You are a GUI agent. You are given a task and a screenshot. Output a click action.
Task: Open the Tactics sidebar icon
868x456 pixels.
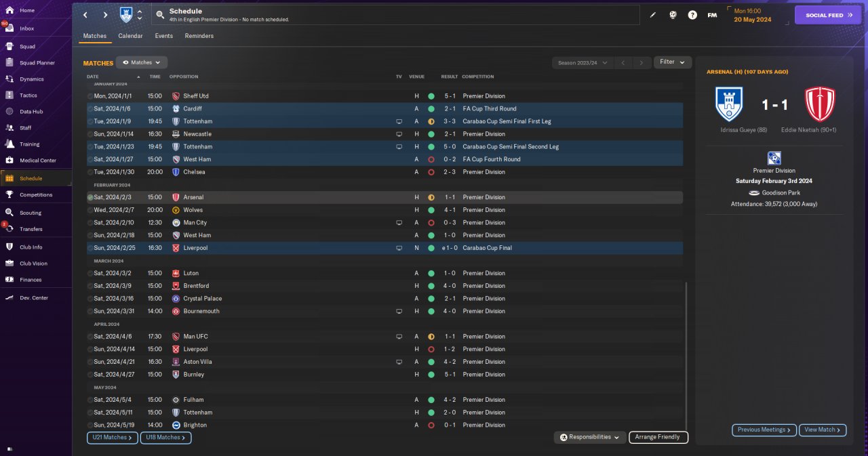pos(9,95)
